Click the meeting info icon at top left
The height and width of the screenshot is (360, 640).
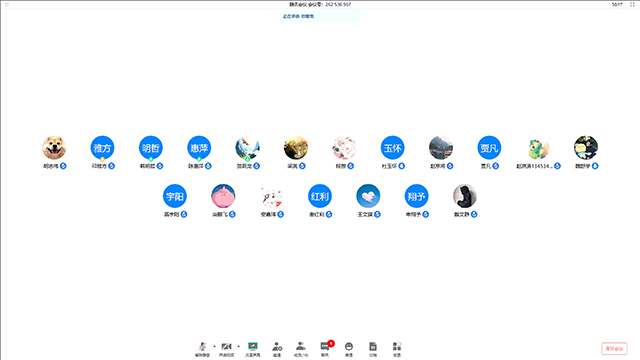tap(7, 4)
